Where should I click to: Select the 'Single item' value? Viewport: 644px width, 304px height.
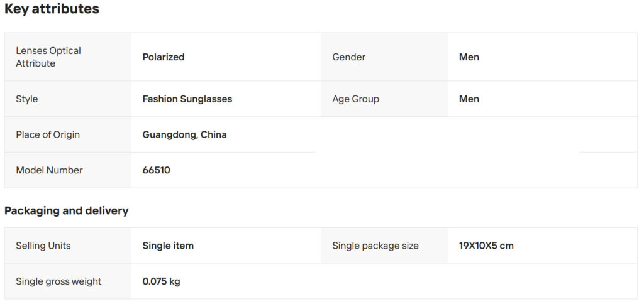[168, 246]
